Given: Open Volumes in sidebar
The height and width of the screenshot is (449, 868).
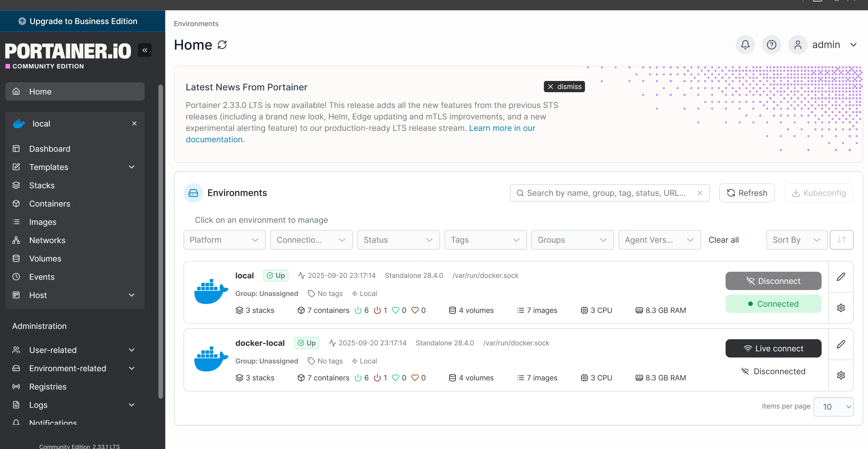Looking at the screenshot, I should 75,258.
